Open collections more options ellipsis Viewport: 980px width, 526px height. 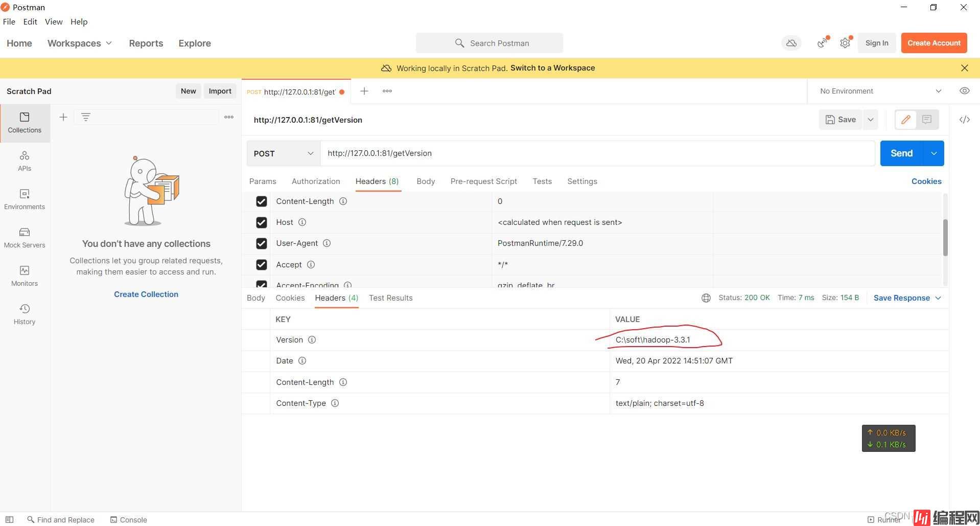tap(229, 117)
